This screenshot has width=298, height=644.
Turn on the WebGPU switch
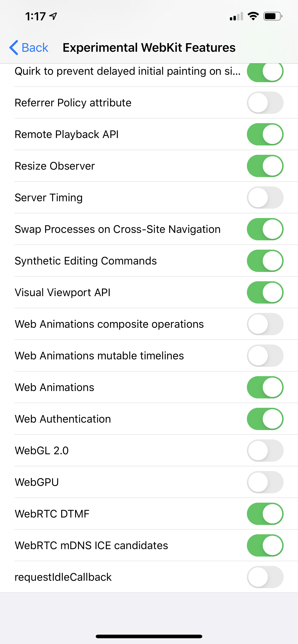tap(265, 482)
